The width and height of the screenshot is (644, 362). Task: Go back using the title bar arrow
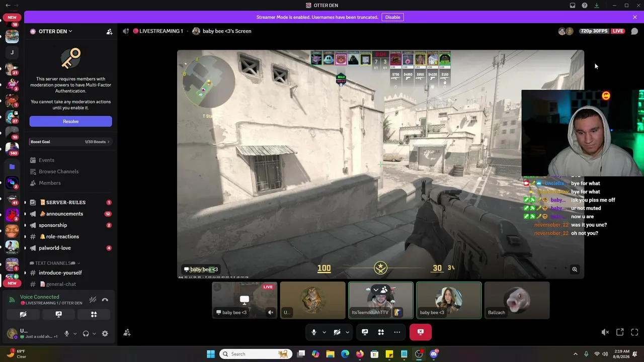coord(8,6)
